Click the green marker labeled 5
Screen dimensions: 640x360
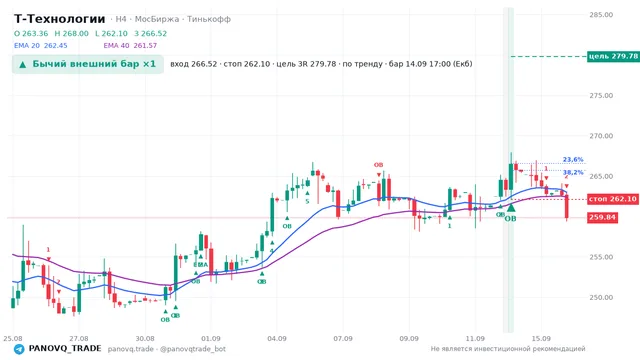coord(307,201)
